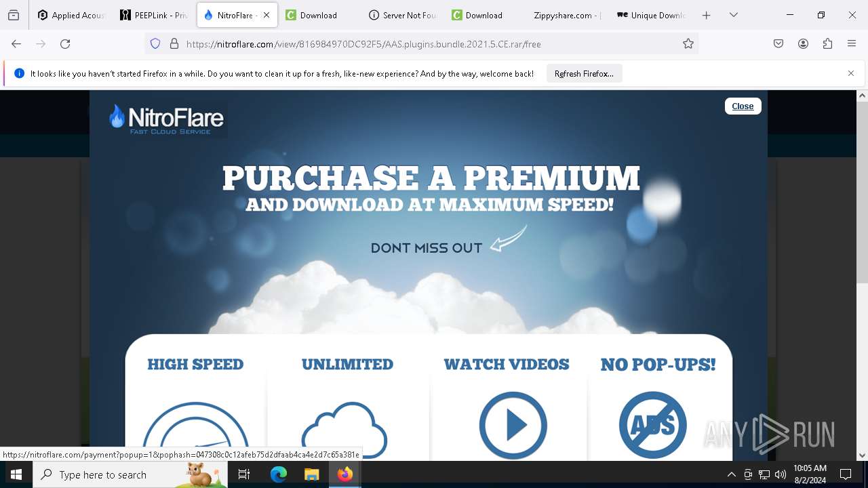Viewport: 868px width, 488px height.
Task: Open the volume tray icon
Action: pyautogui.click(x=781, y=474)
